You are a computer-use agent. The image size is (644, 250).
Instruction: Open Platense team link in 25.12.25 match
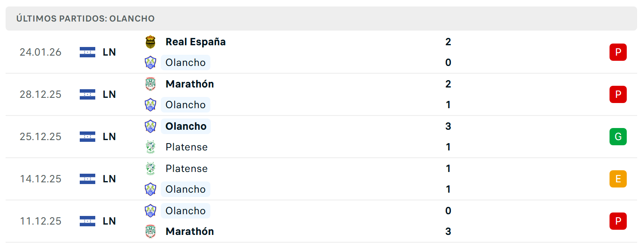(187, 147)
